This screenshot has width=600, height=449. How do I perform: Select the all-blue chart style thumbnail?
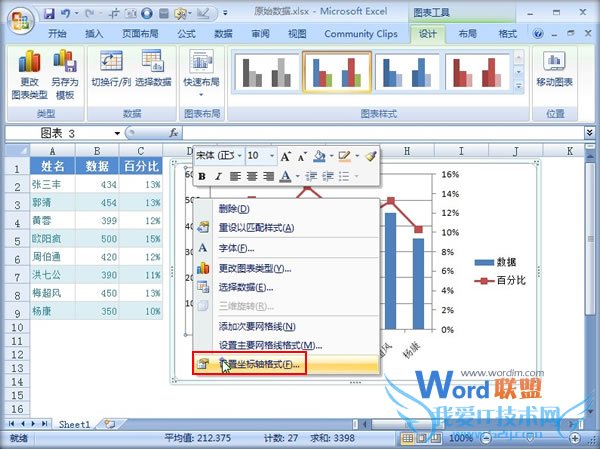(407, 72)
